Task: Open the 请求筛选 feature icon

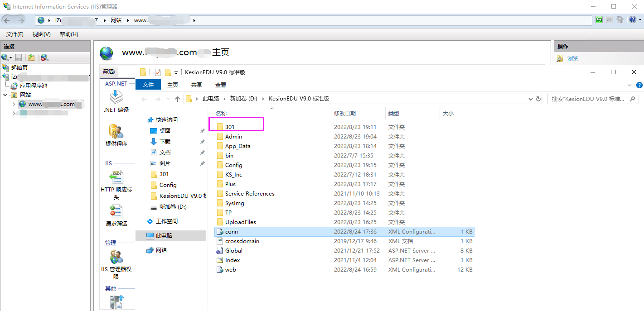Action: [x=116, y=211]
